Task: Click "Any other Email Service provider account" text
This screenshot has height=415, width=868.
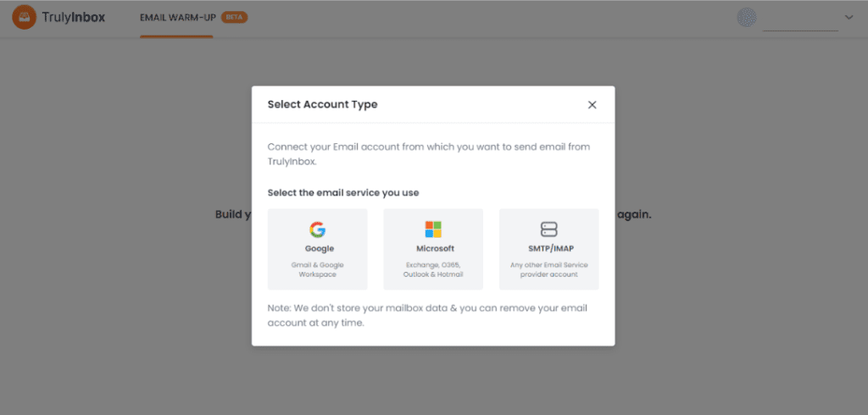Action: 548,269
